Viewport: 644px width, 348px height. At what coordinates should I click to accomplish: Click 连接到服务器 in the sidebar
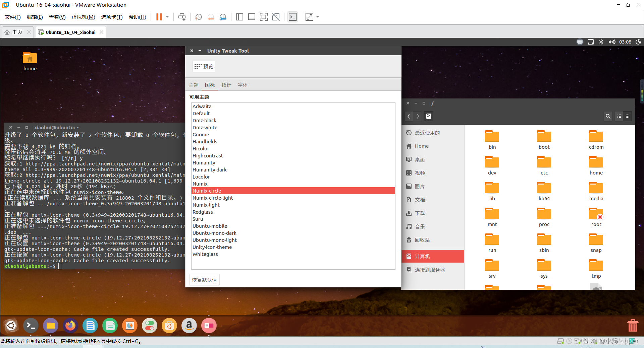coord(433,270)
